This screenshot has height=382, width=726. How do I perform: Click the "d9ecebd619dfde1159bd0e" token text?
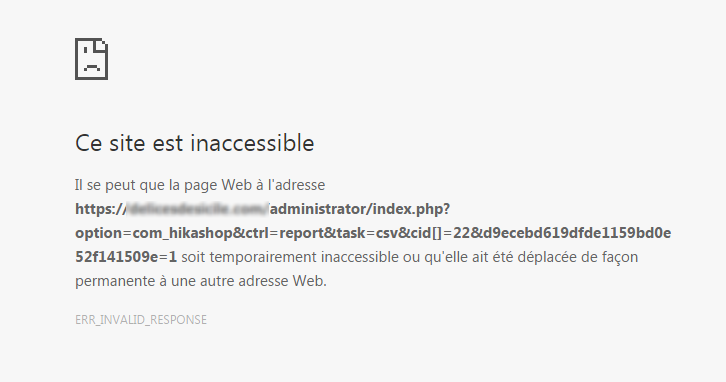pyautogui.click(x=575, y=233)
